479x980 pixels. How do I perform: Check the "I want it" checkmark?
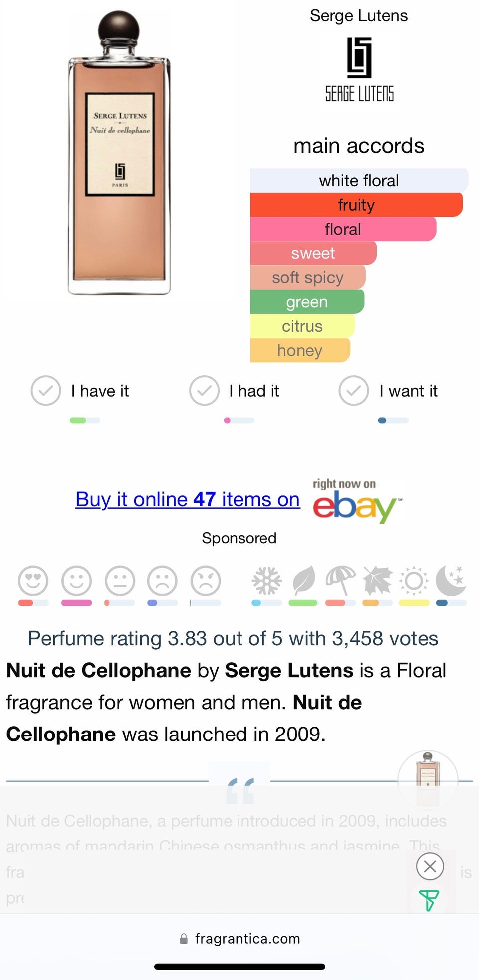354,391
